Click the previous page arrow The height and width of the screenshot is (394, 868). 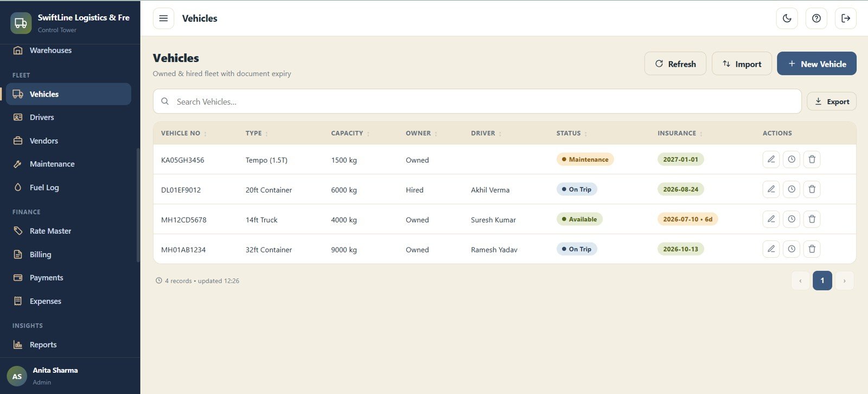point(800,281)
